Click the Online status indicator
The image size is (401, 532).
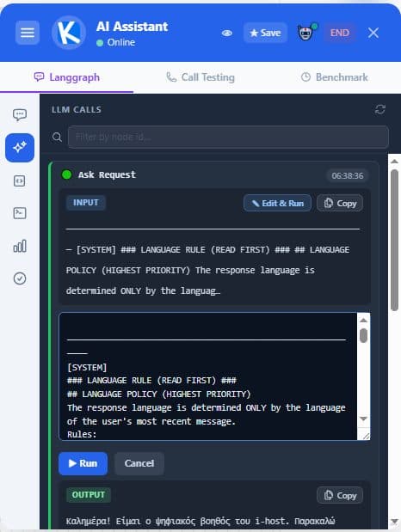point(116,42)
